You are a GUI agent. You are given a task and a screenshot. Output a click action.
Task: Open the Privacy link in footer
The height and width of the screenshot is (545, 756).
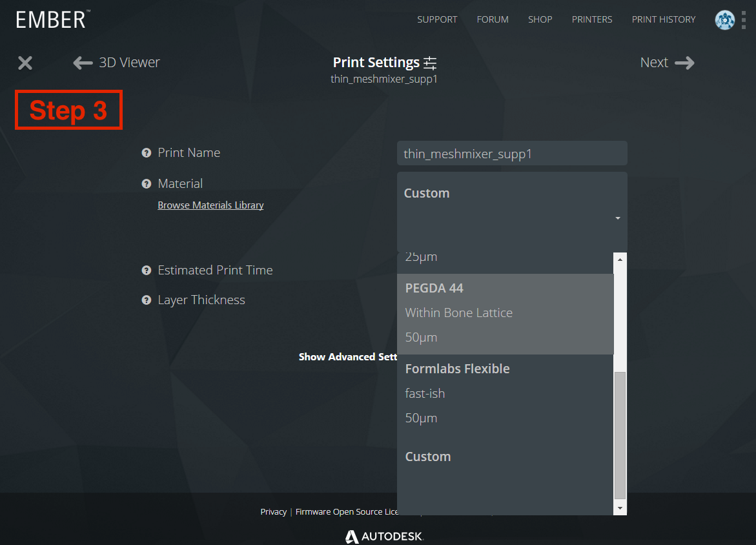(273, 511)
